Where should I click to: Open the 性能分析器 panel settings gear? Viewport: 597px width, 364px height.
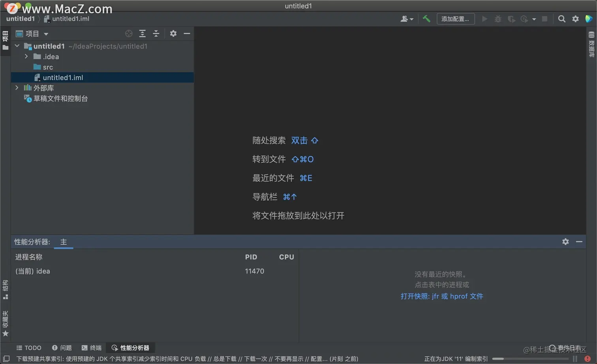click(x=565, y=241)
